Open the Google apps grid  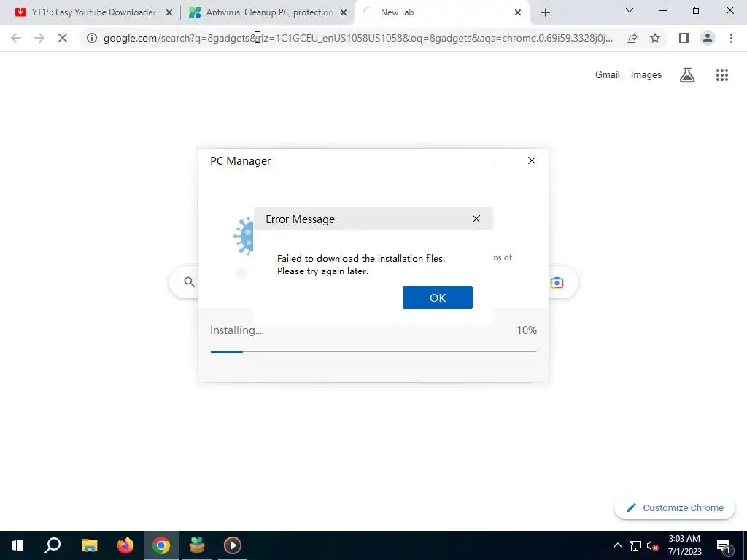click(721, 75)
